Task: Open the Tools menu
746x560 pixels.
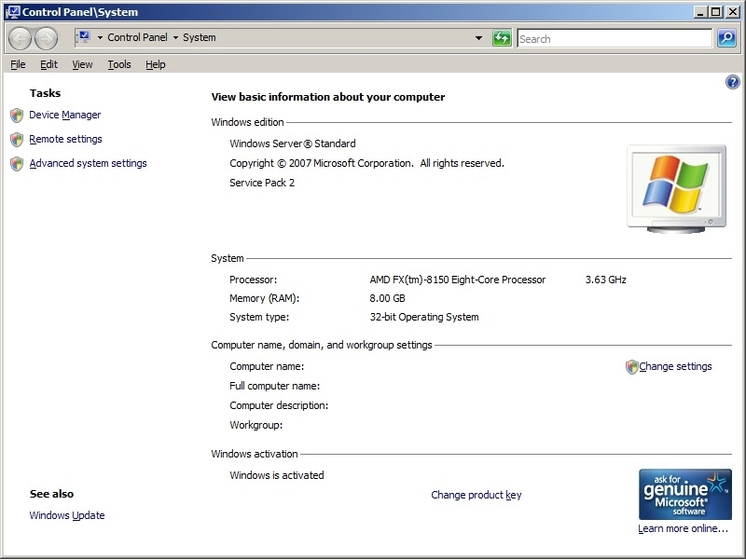Action: coord(119,64)
